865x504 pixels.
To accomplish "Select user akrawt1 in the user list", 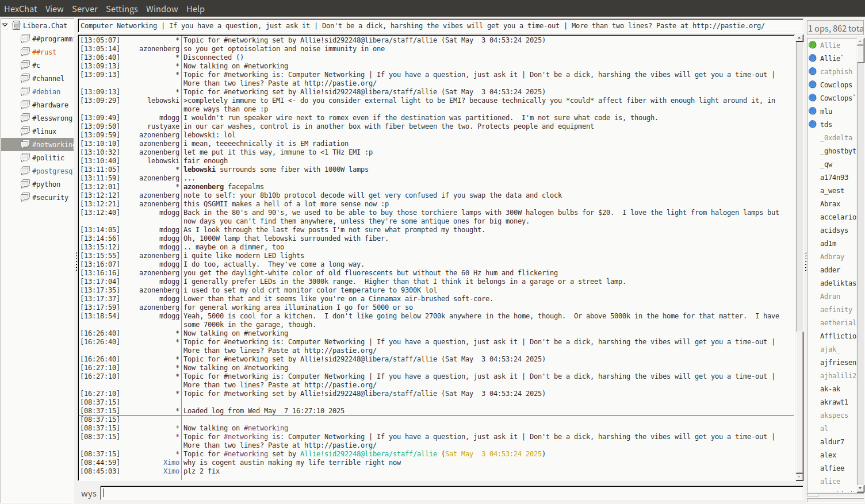I will click(x=834, y=402).
